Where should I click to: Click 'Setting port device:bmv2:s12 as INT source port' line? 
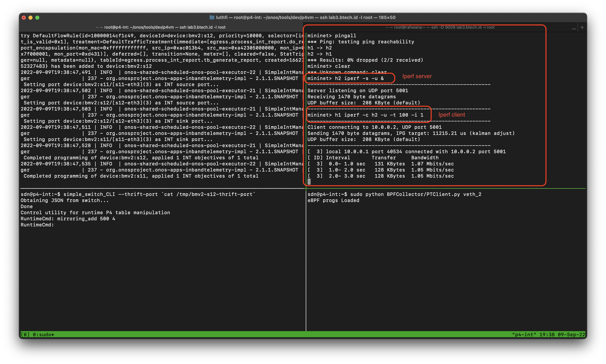tap(121, 103)
